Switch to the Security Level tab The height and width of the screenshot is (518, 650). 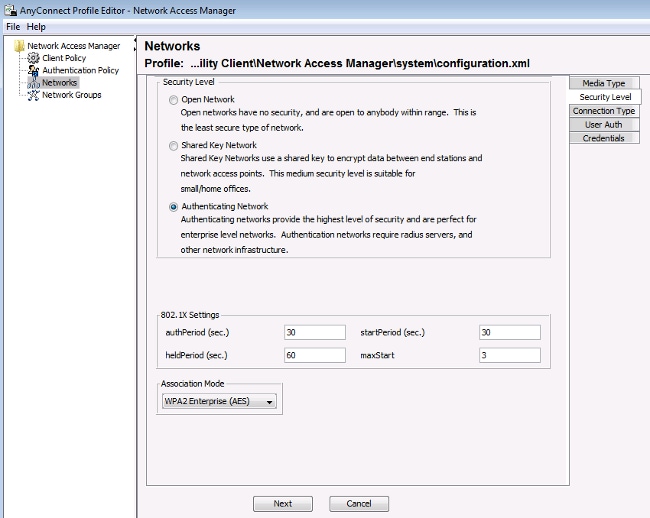[x=605, y=97]
